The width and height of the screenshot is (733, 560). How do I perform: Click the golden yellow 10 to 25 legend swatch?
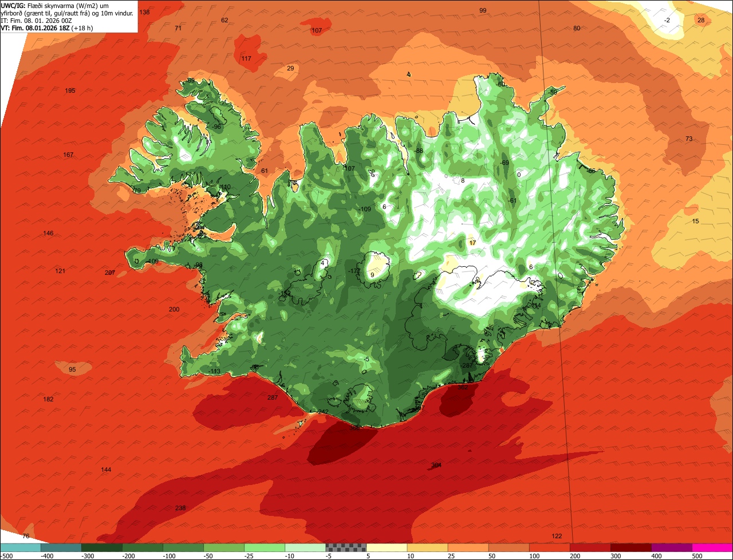pyautogui.click(x=427, y=547)
